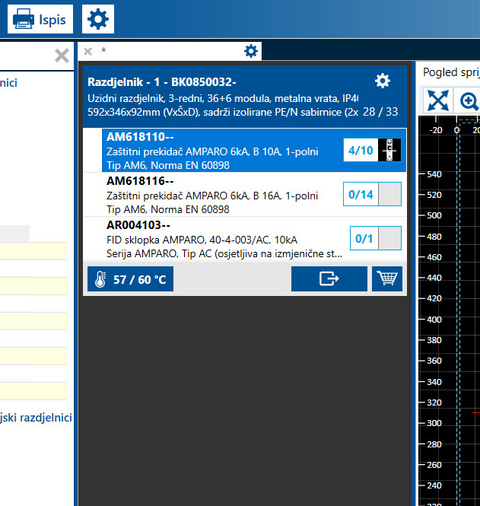Select item AR004103-- FID sklopka
Image resolution: width=480 pixels, height=506 pixels.
(x=245, y=239)
